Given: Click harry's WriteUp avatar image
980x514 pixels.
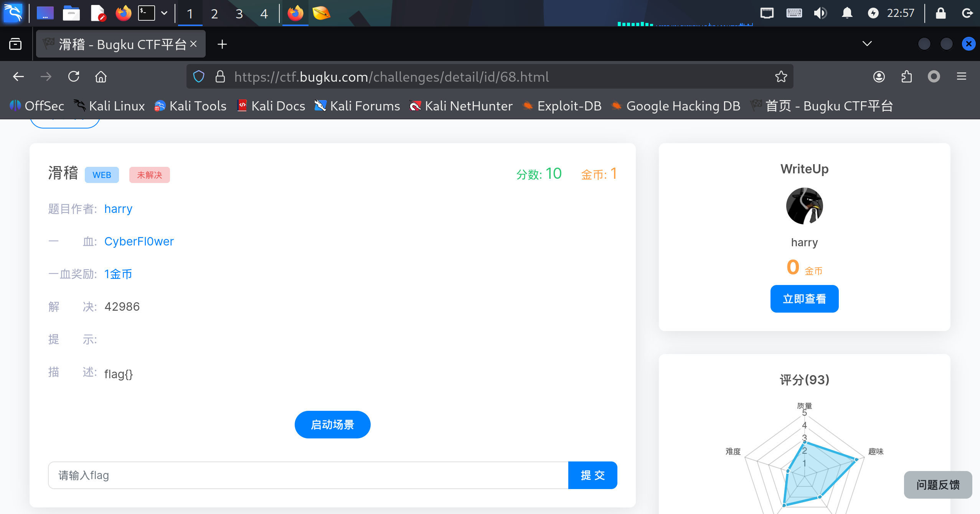Looking at the screenshot, I should [805, 206].
